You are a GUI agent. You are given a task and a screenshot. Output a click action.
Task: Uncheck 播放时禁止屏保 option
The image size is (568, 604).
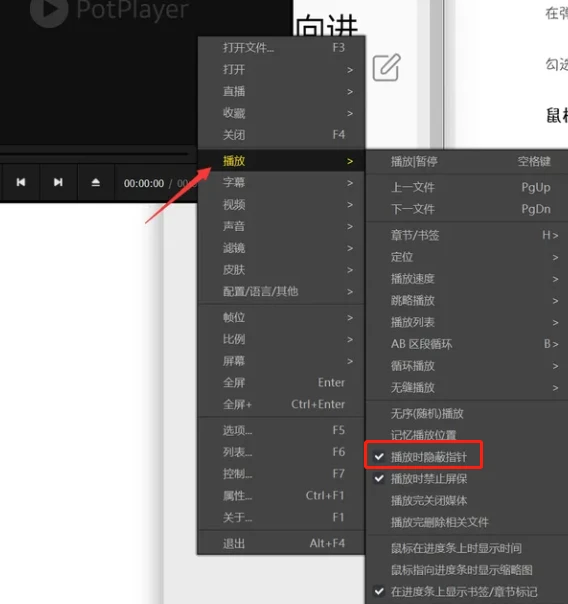(423, 479)
